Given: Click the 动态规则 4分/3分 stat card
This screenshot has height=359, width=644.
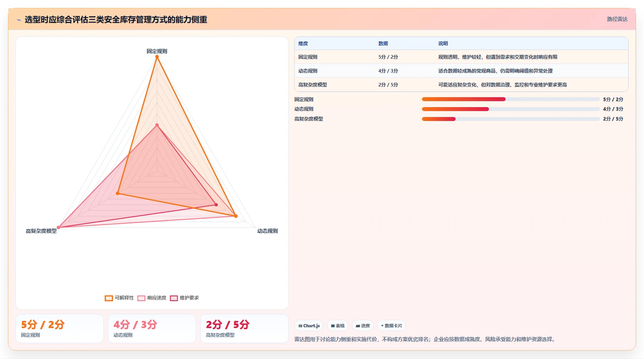Looking at the screenshot, I should pos(152,328).
